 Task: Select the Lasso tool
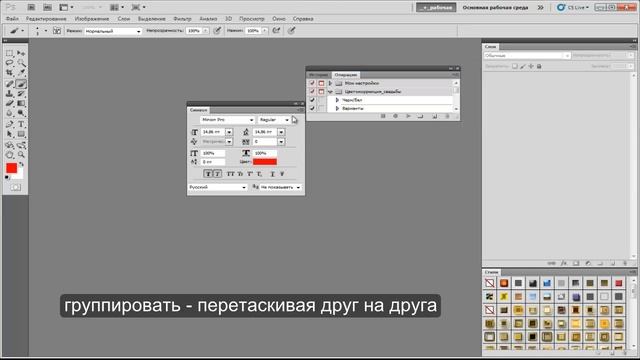coord(9,63)
